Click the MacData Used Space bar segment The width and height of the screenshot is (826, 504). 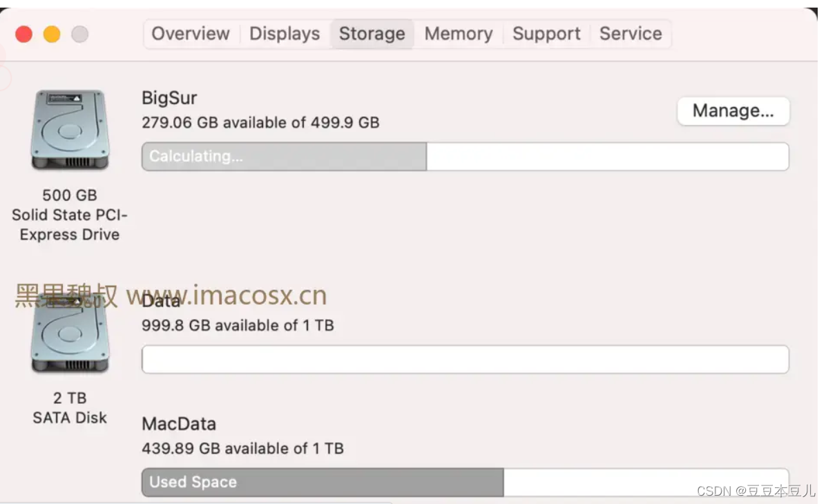[323, 483]
